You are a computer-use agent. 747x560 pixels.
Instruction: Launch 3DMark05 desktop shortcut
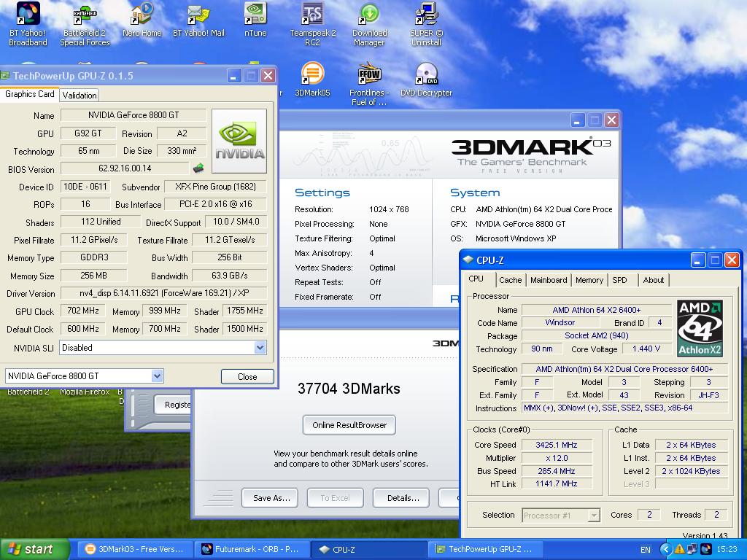[312, 79]
